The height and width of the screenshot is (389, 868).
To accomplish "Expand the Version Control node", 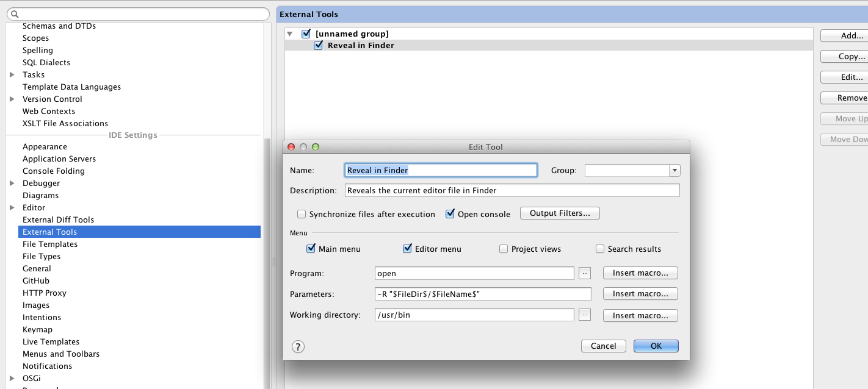I will click(12, 99).
